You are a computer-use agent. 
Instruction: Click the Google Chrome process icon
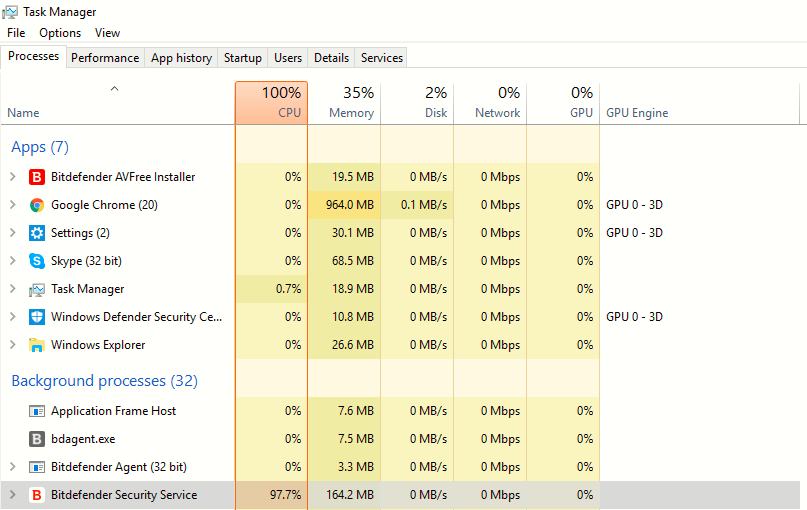[x=37, y=205]
